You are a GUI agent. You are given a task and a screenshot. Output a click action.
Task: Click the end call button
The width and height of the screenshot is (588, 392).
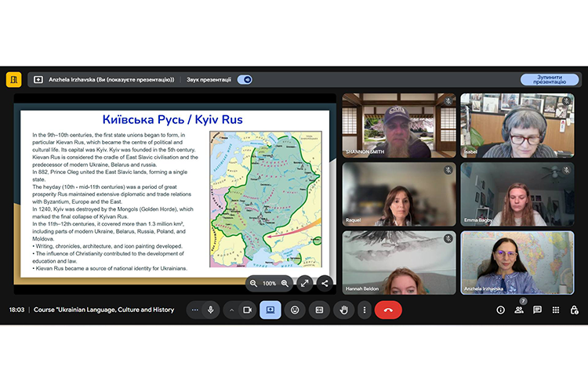(x=388, y=310)
